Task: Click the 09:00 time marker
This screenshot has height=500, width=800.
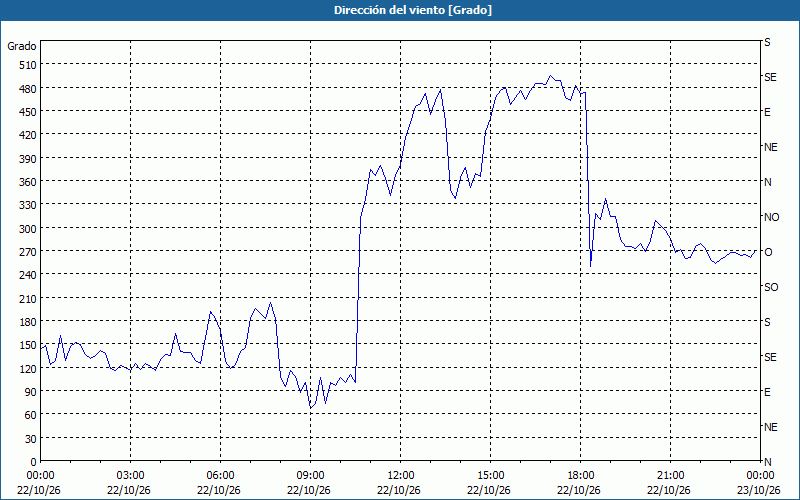Action: point(310,476)
